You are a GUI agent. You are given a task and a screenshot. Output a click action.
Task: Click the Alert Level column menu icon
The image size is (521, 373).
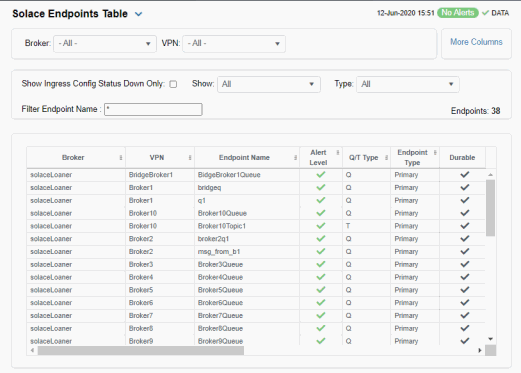(338, 153)
